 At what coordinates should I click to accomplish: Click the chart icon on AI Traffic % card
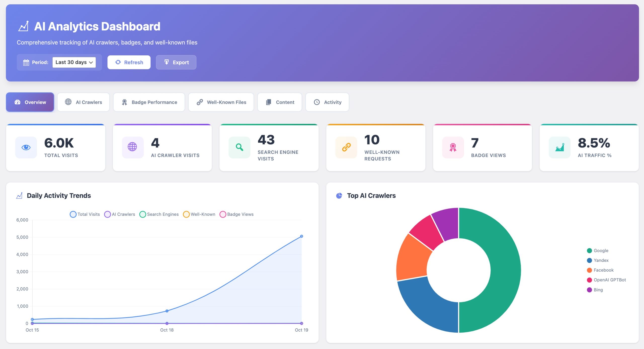click(559, 147)
